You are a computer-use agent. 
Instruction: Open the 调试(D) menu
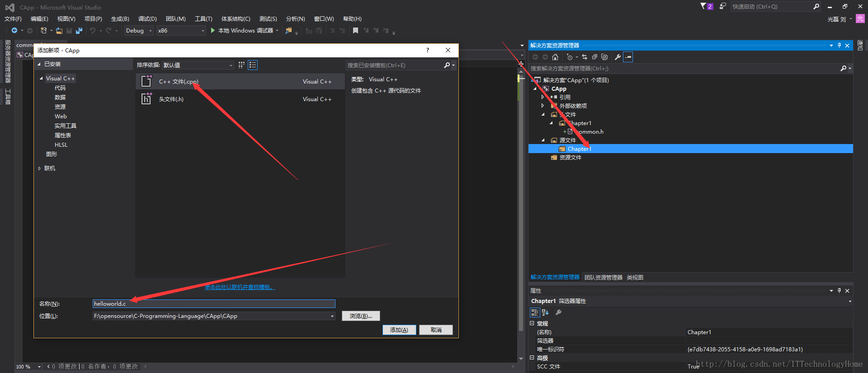coord(147,19)
